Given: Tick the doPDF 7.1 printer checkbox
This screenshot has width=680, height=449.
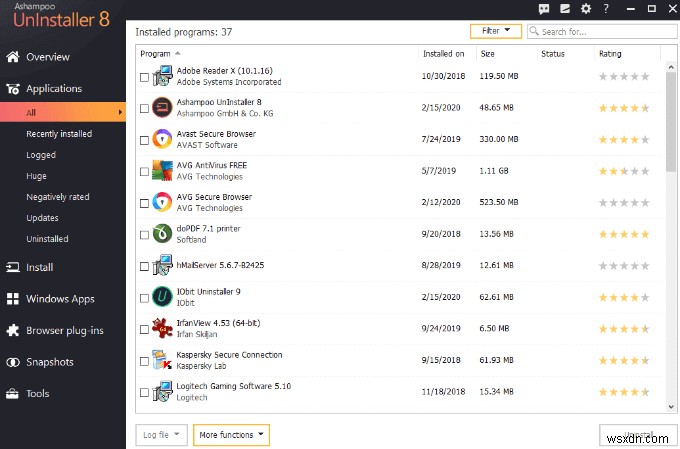Looking at the screenshot, I should [x=145, y=235].
